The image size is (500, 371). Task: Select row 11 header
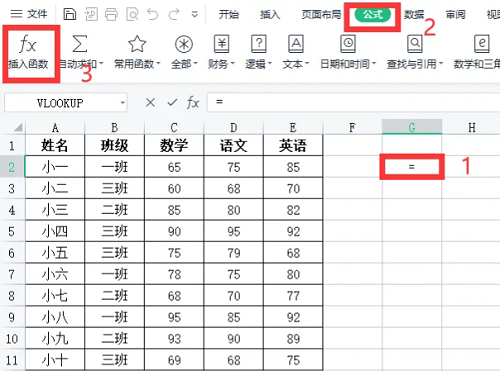click(12, 360)
